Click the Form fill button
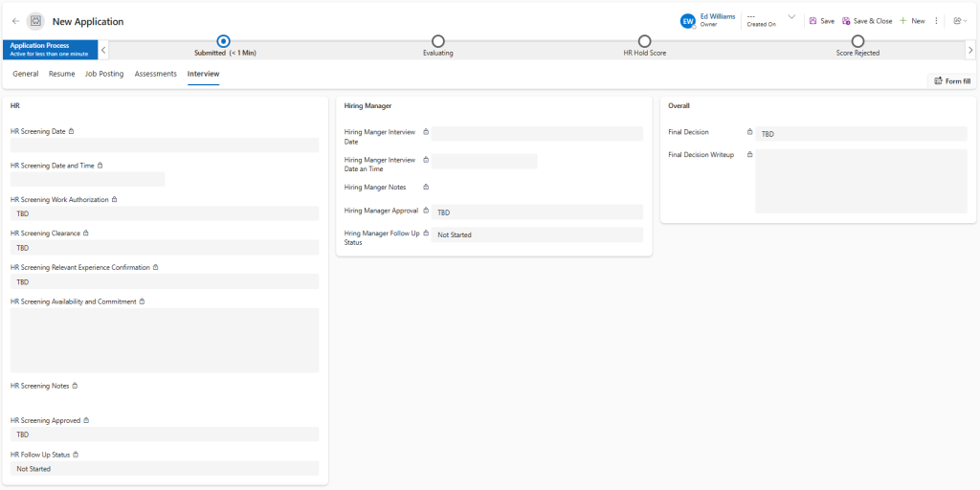 click(952, 81)
